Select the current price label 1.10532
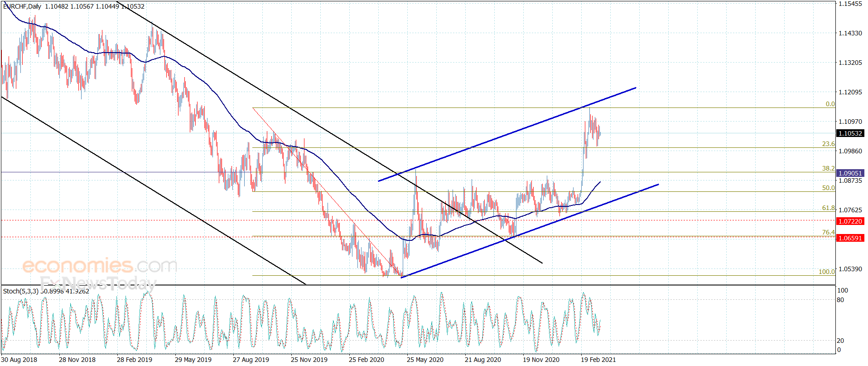 pyautogui.click(x=849, y=133)
